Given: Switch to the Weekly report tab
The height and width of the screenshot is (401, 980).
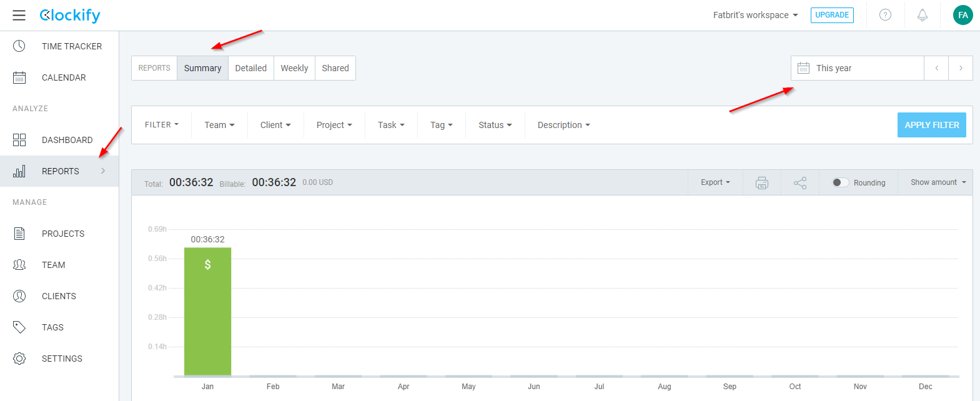Looking at the screenshot, I should (294, 68).
